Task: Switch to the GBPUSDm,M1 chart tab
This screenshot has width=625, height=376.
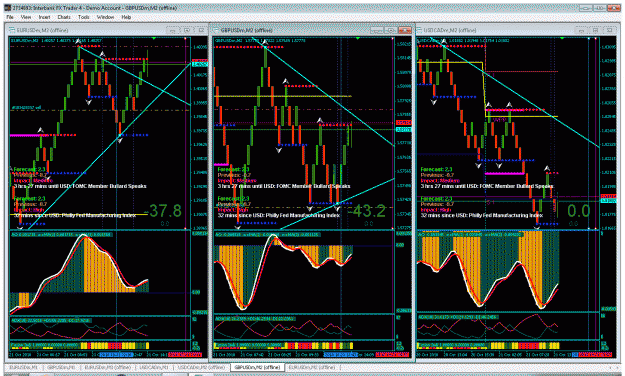Action: point(61,367)
